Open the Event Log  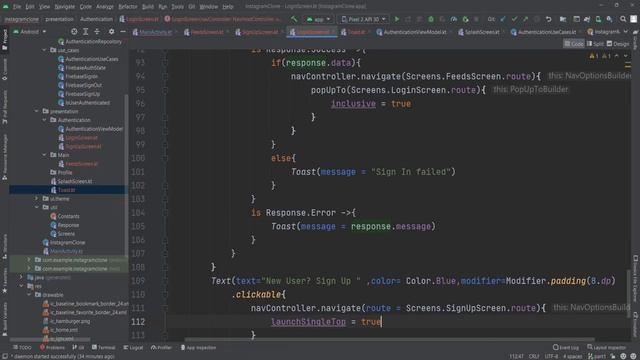(x=566, y=348)
